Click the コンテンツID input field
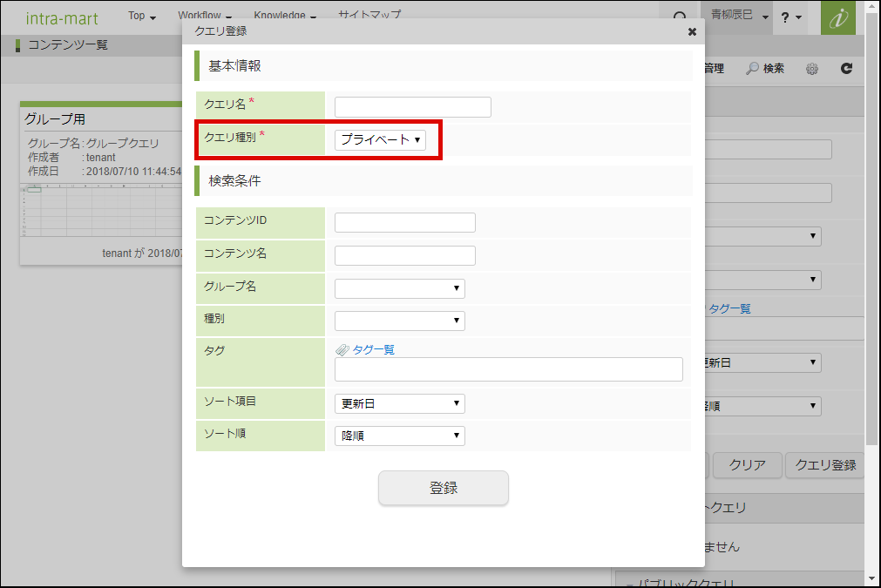Image resolution: width=881 pixels, height=588 pixels. (404, 222)
